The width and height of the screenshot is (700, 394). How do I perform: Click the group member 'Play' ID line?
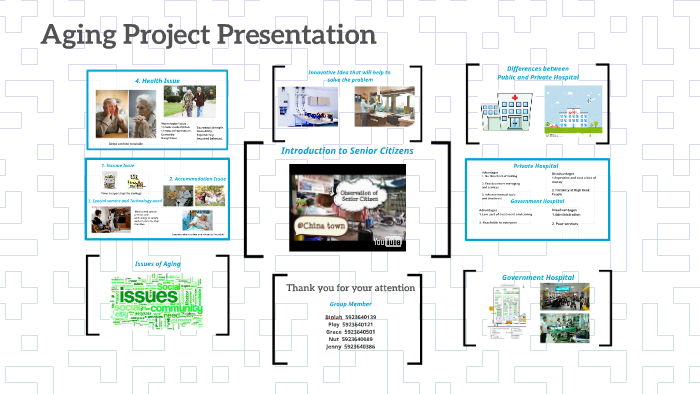(350, 324)
